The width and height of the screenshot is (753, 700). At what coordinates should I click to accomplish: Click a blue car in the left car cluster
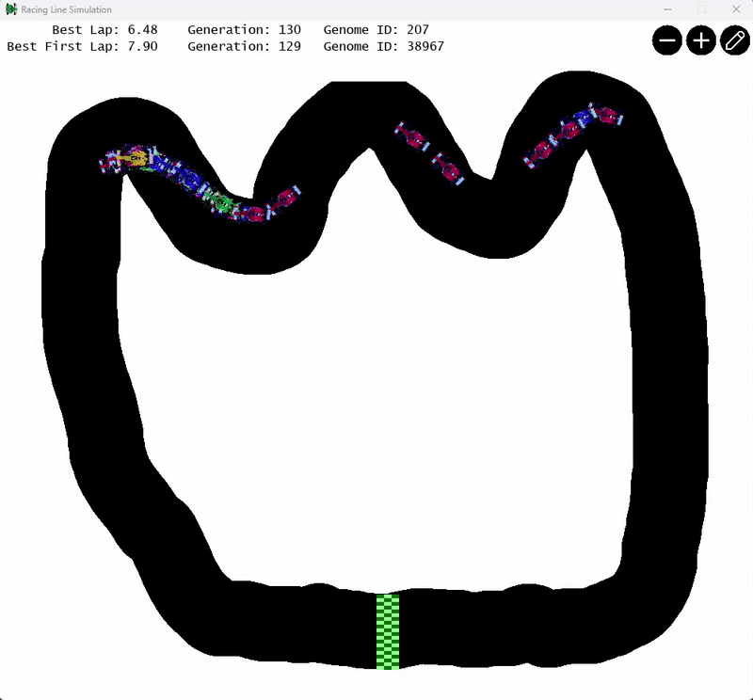(188, 179)
